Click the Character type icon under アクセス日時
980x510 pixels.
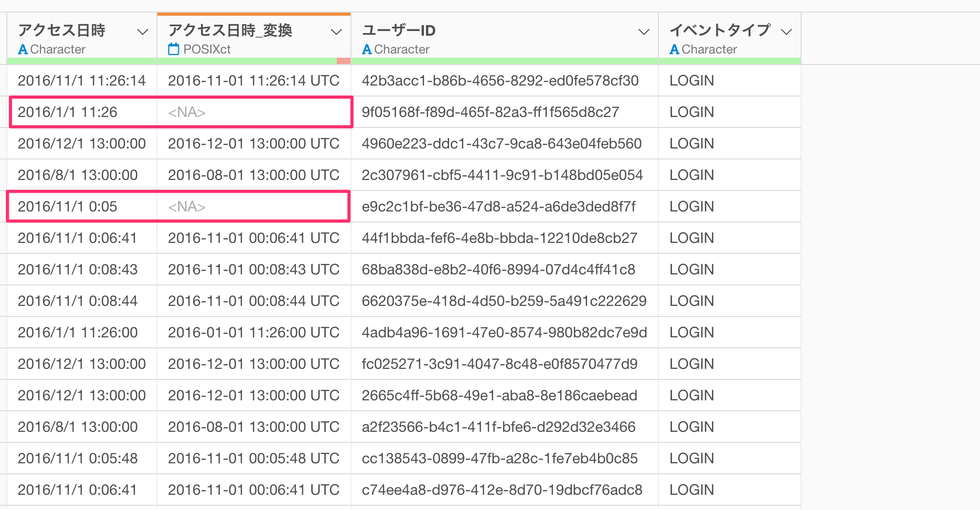[23, 49]
